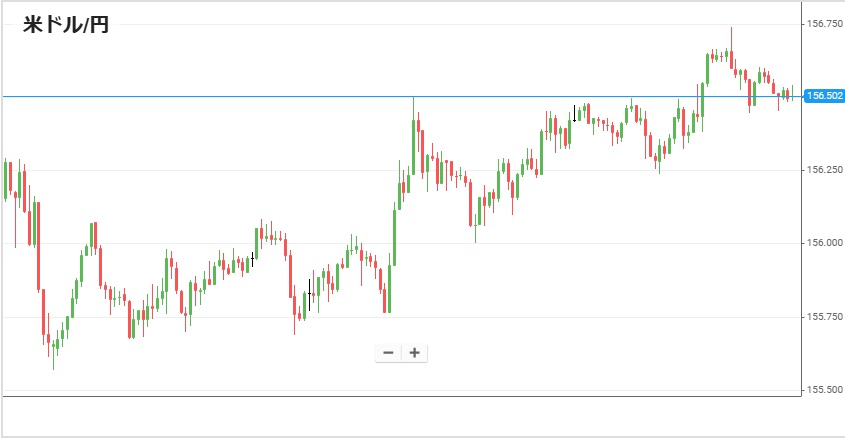The height and width of the screenshot is (438, 845).
Task: Click the last candlestick before the price axis
Action: click(791, 94)
